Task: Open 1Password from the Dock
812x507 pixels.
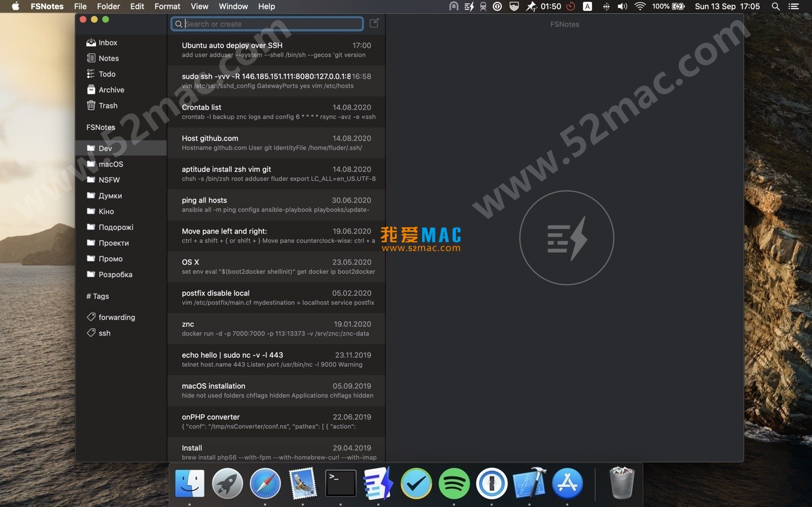Action: [x=492, y=483]
